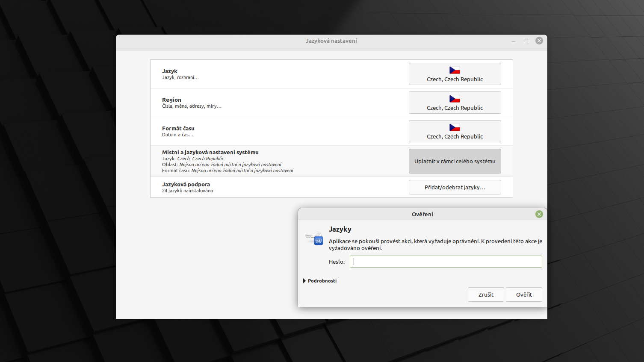Focus the Heslo password field
The image size is (644, 362).
446,262
